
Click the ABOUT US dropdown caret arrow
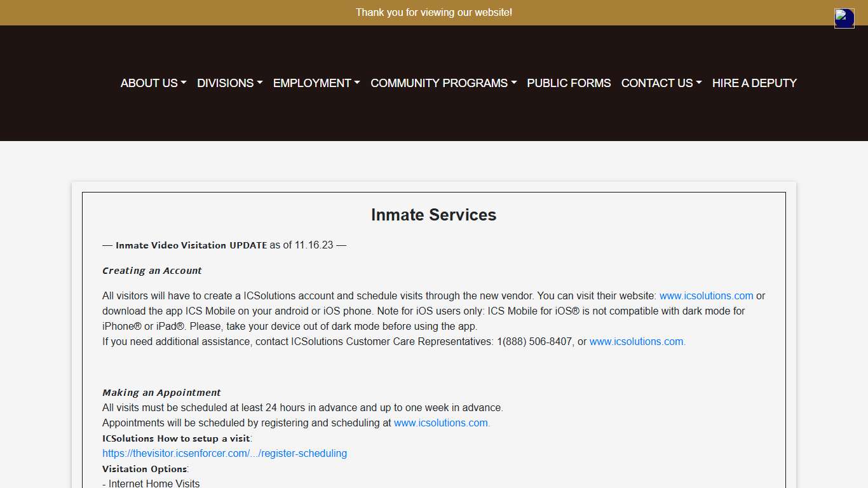point(184,83)
